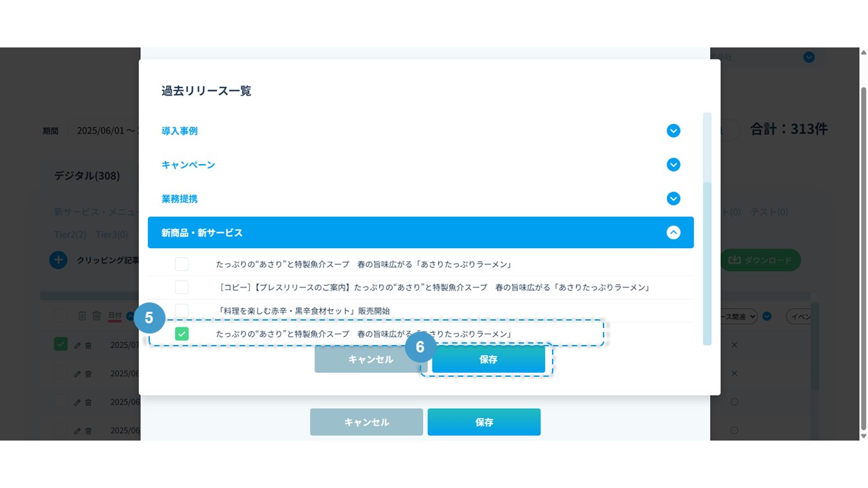
Task: Expand the 業務提携 section chevron
Action: pos(673,199)
